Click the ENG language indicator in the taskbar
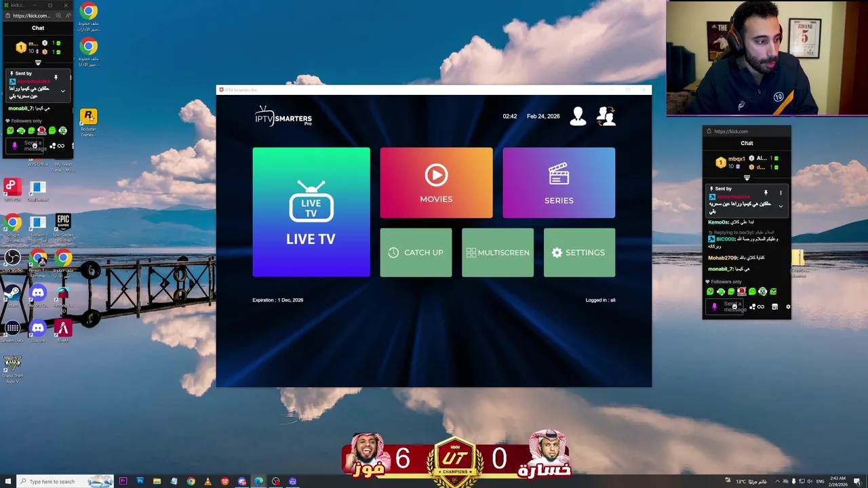868x488 pixels. (821, 481)
